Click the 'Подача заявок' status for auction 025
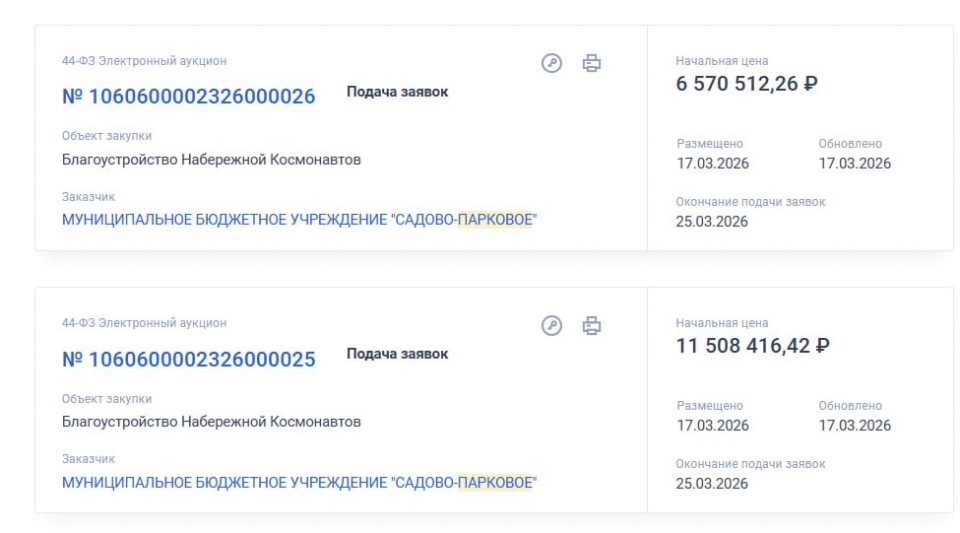Viewport: 960px width, 533px height. click(397, 354)
